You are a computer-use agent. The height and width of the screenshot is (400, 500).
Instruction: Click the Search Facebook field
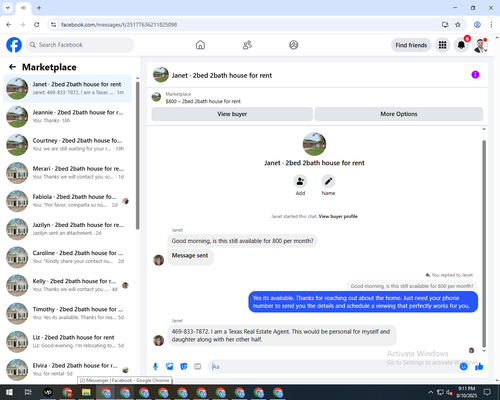coord(80,45)
